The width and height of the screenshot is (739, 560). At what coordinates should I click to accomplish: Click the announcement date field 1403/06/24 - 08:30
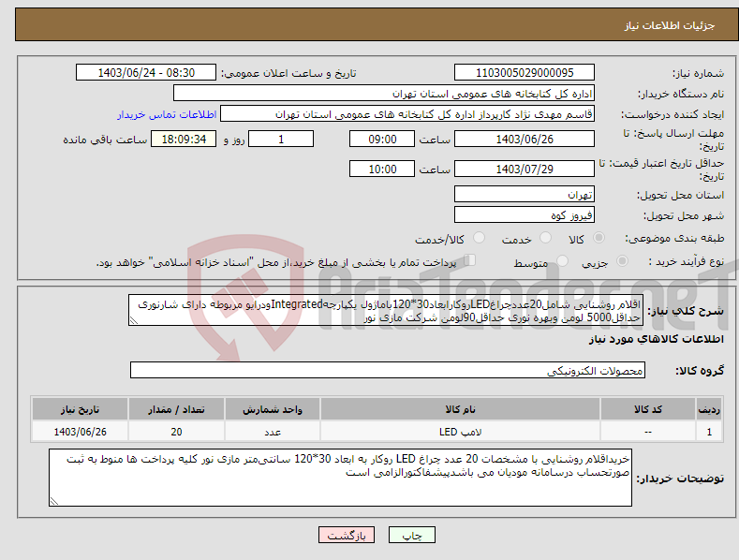146,73
